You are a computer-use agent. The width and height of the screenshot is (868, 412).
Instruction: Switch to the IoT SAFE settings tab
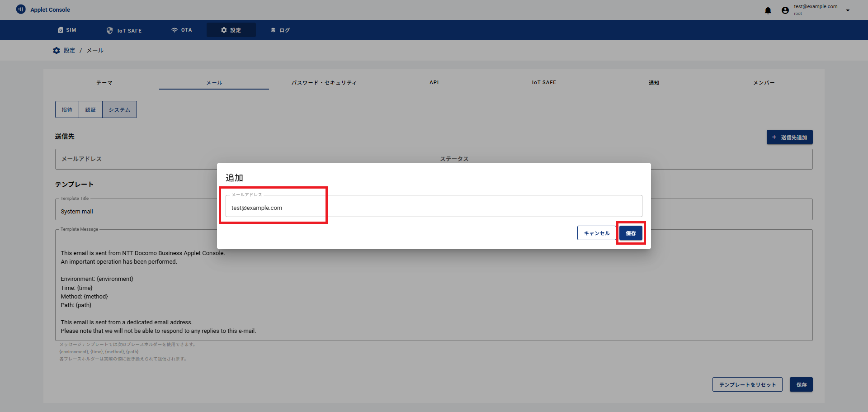544,82
